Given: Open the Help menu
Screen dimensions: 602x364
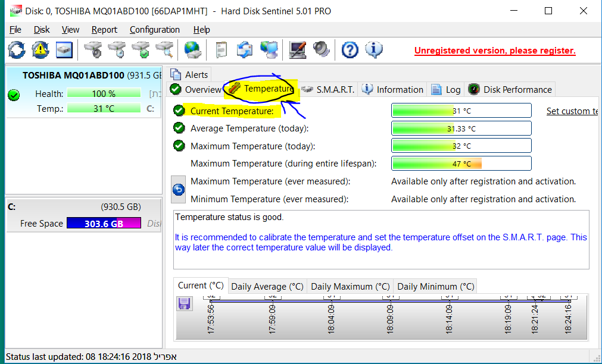Looking at the screenshot, I should [x=202, y=30].
